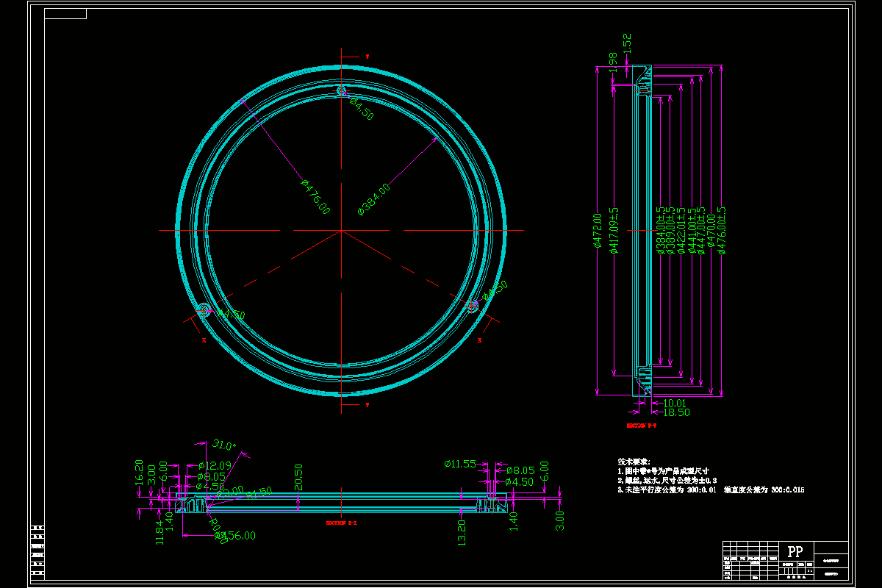Click the red SECTION label under bottom view
882x588 pixels.
pos(341,523)
